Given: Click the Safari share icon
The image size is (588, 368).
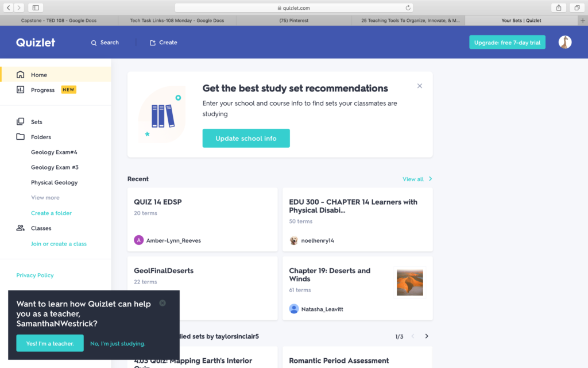Looking at the screenshot, I should point(558,7).
